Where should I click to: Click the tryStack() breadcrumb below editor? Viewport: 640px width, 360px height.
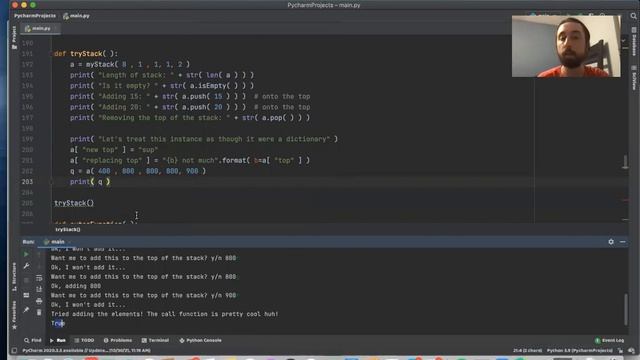(67, 229)
